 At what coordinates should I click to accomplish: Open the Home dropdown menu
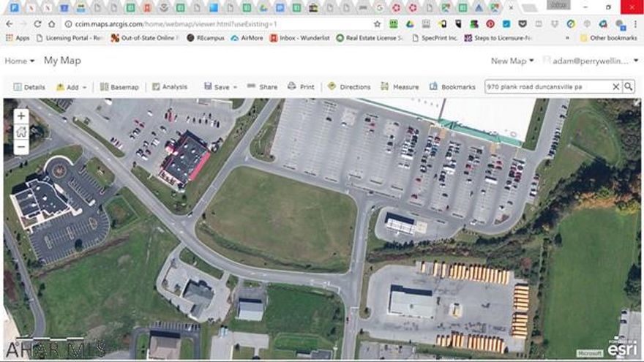19,61
